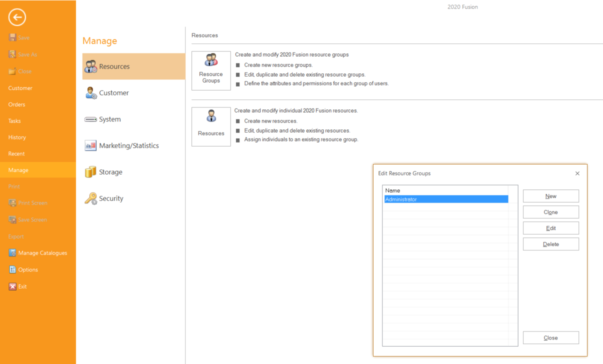Viewport: 603px width, 364px height.
Task: Click the Delete button in dialog
Action: tap(551, 244)
